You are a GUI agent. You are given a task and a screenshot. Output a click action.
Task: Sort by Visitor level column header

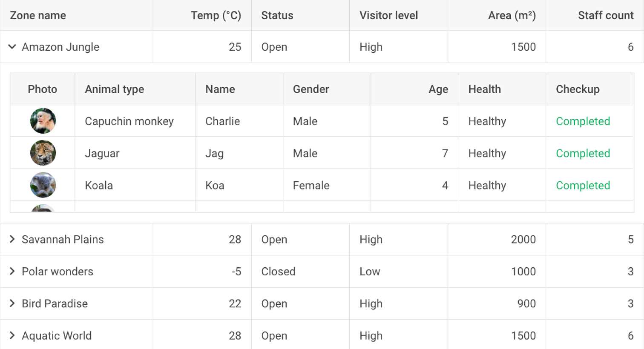point(399,15)
